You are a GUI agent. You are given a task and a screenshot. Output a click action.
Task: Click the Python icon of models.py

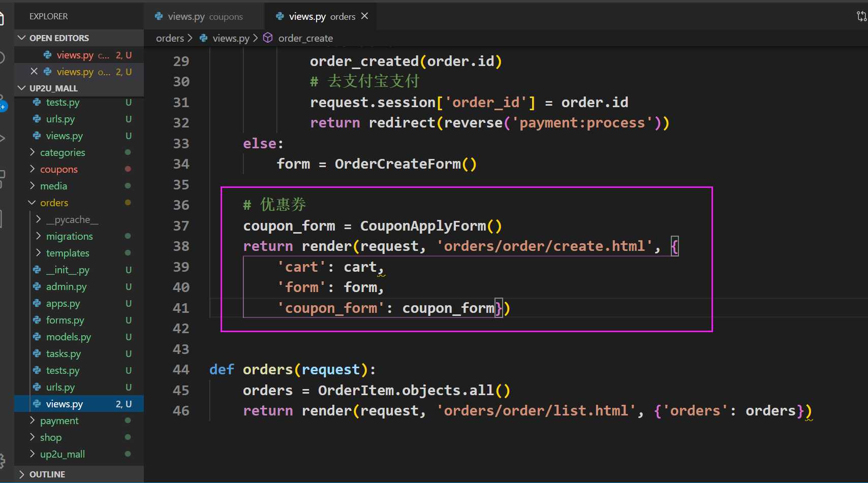(37, 337)
